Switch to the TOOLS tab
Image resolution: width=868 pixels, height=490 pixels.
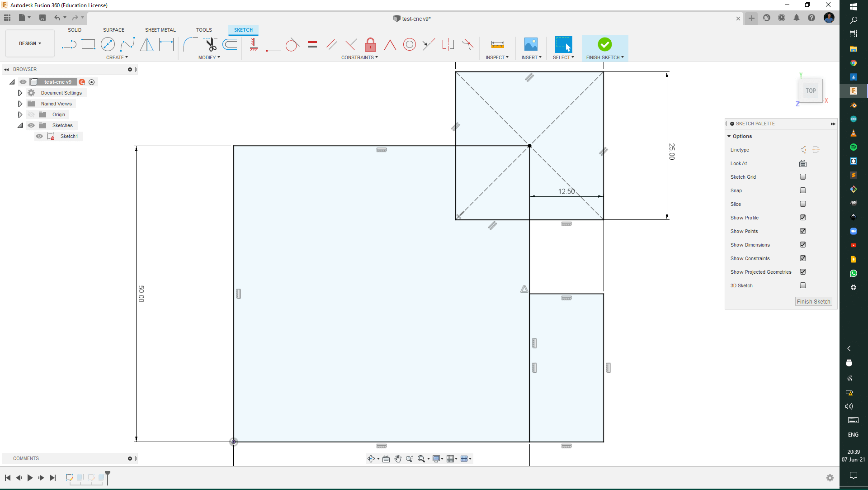coord(204,30)
